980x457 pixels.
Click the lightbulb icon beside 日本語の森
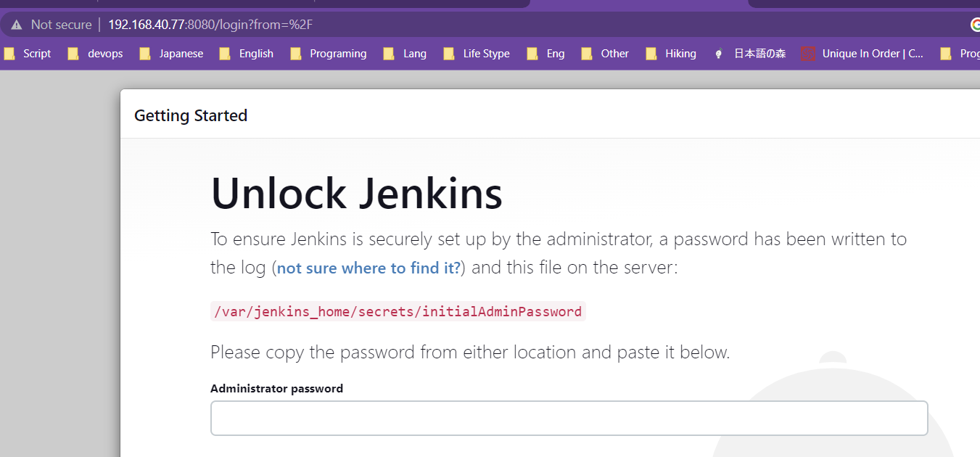pos(719,54)
